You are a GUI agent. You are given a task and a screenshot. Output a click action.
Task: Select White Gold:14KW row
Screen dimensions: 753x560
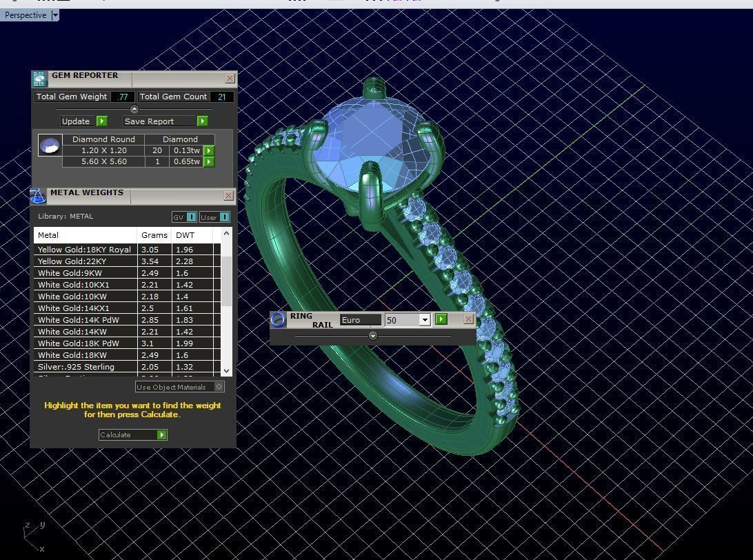(x=127, y=332)
